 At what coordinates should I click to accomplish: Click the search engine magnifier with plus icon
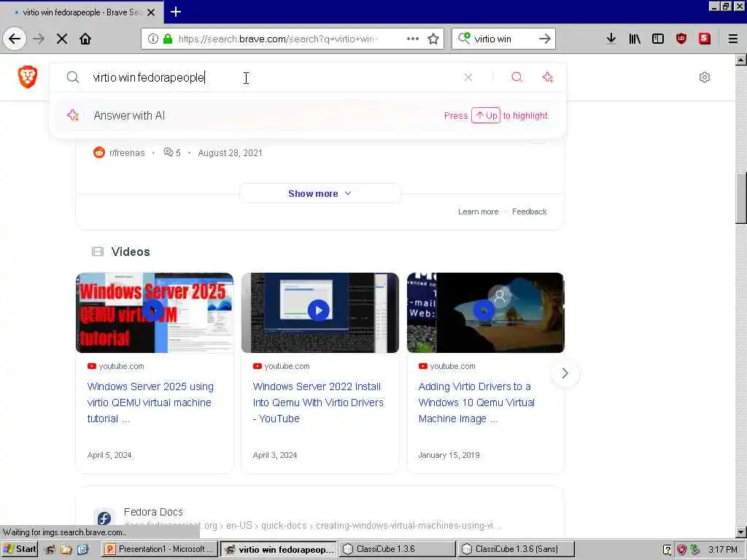(x=464, y=38)
